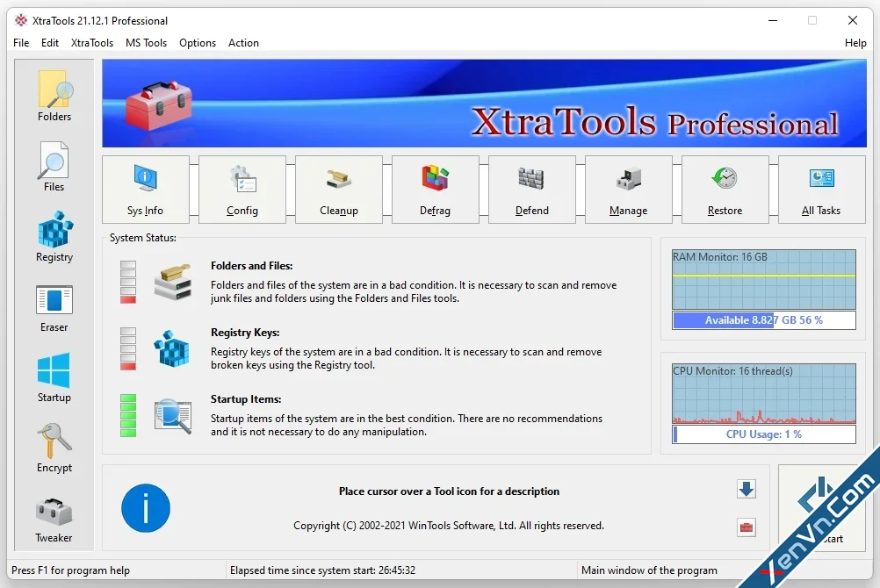880x588 pixels.
Task: Click the Startup Items heading
Action: [246, 399]
